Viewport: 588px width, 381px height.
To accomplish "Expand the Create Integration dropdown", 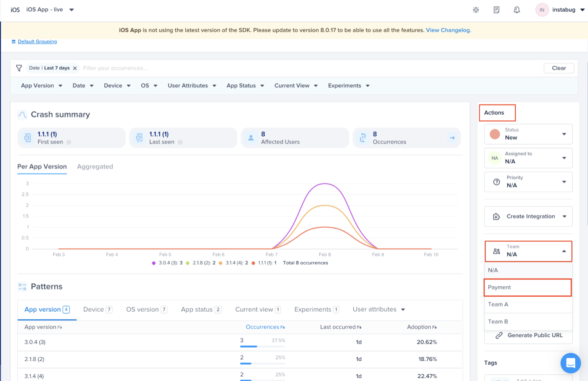I will click(528, 217).
